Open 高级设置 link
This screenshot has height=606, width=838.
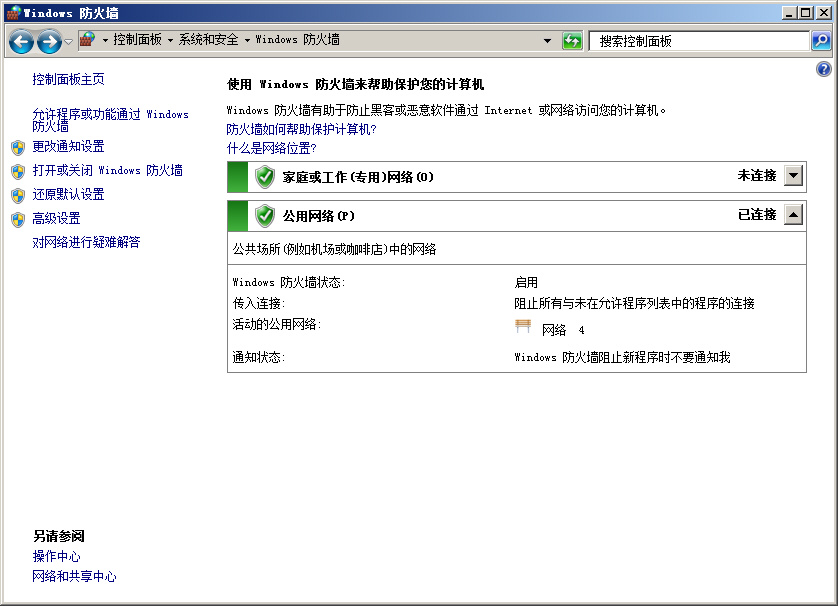(56, 218)
